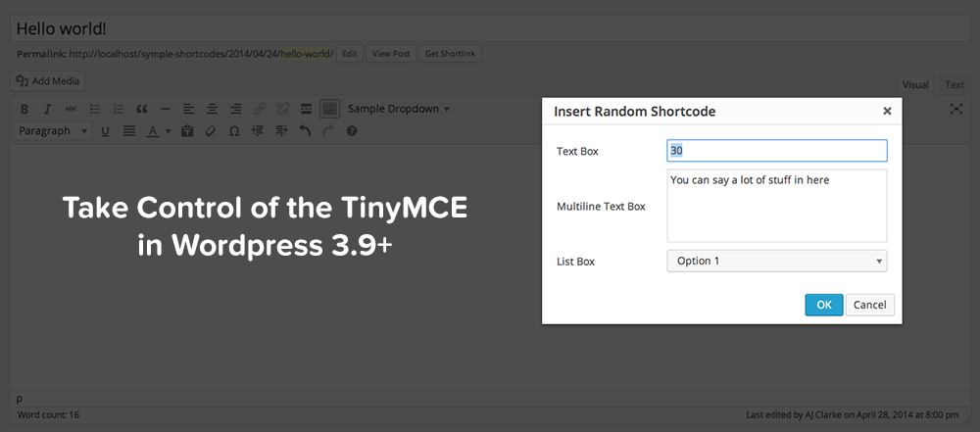Switch to the Text editor tab
The image size is (980, 432).
click(954, 85)
